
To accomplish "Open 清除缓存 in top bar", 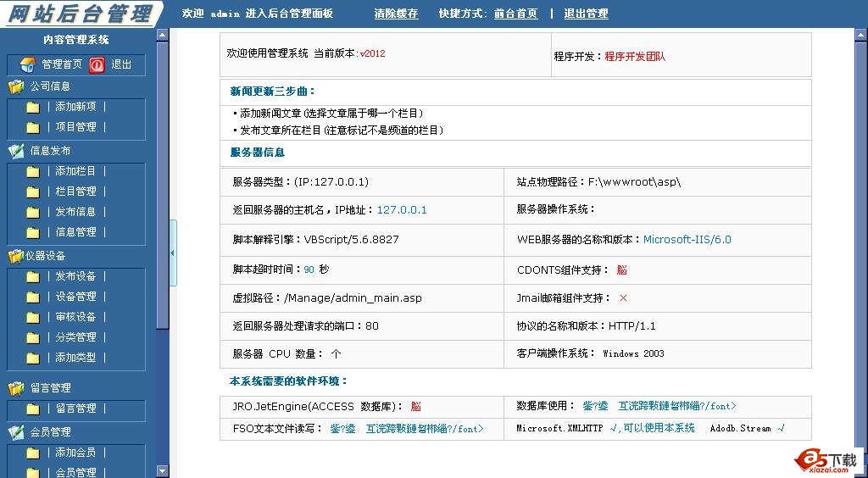I will point(396,14).
